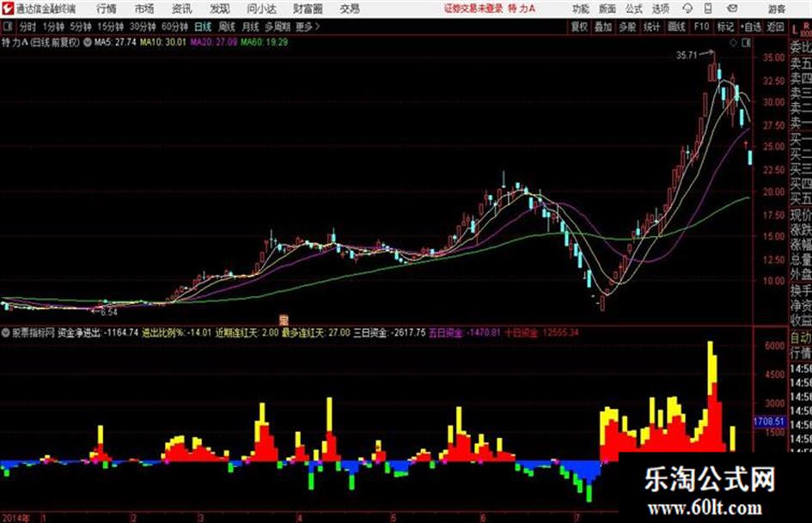The height and width of the screenshot is (523, 812).
Task: Click the window layout icon beside the diamond
Action: pyautogui.click(x=746, y=43)
